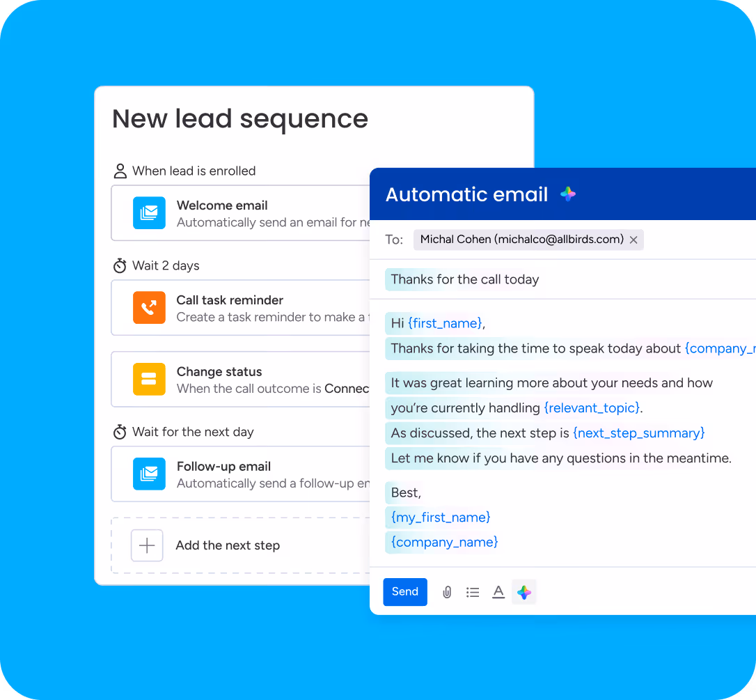756x700 pixels.
Task: Click the attachment paperclip icon
Action: [x=447, y=592]
